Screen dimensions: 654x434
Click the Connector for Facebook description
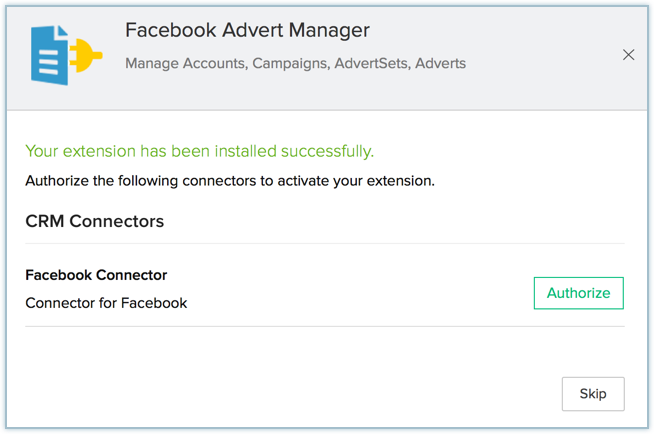106,303
